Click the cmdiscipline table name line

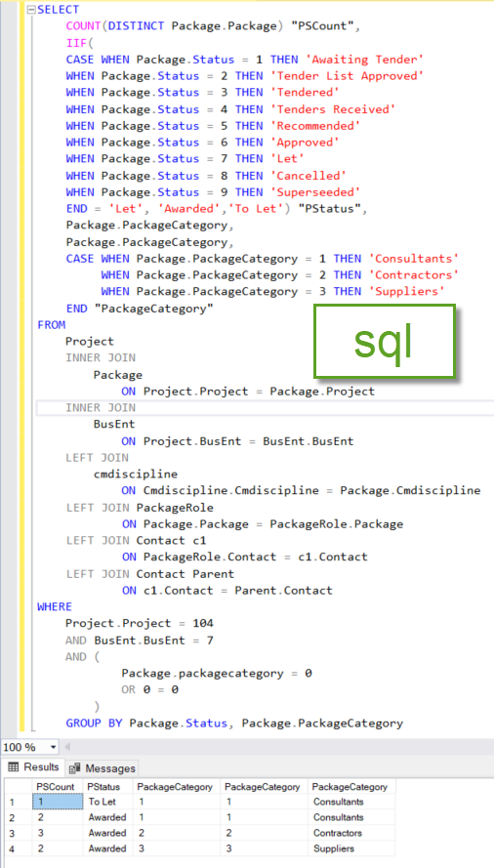136,474
